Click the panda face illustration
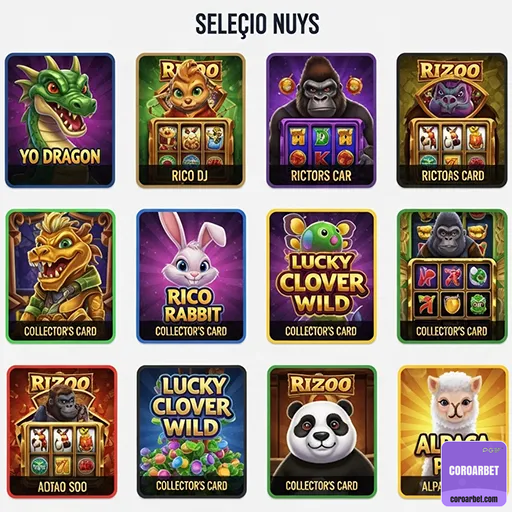This screenshot has width=512, height=512. 321,430
